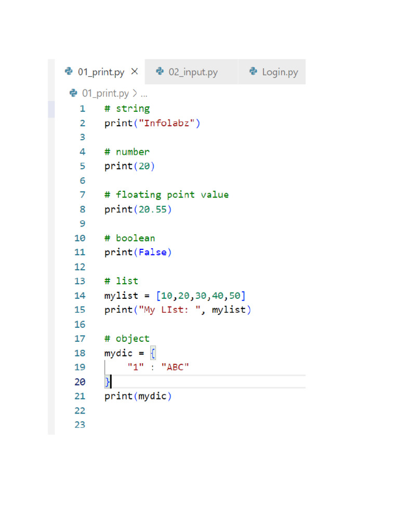Click the print("My LIst: ", mylist) line

click(x=178, y=310)
